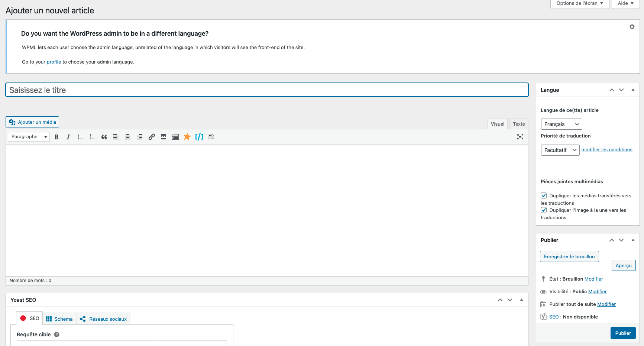Toggle duplicating uploaded media to translations
This screenshot has width=644, height=346.
(544, 195)
